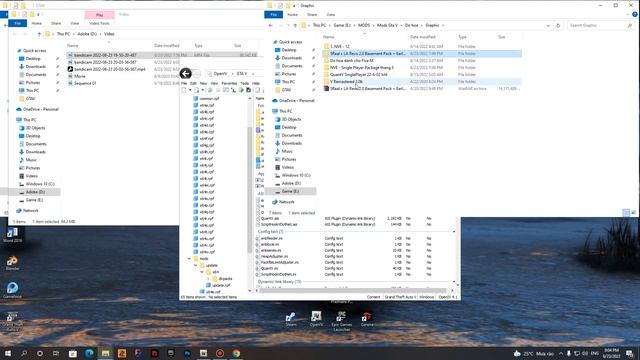Open the Steam desktop shortcut
640x360 pixels.
coord(291,319)
